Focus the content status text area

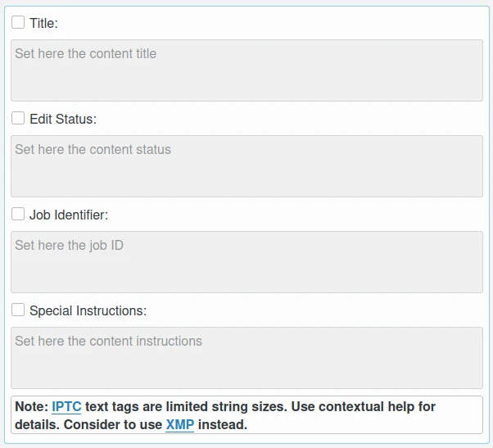tap(246, 166)
